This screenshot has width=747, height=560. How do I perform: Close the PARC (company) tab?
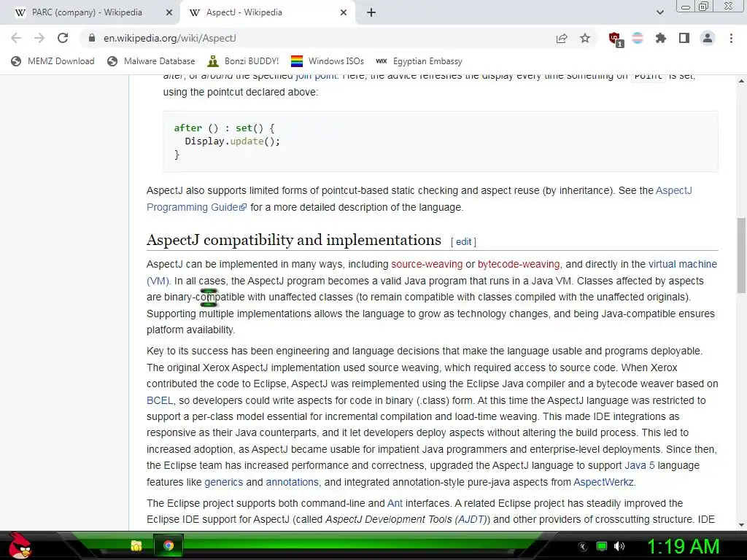pyautogui.click(x=169, y=13)
